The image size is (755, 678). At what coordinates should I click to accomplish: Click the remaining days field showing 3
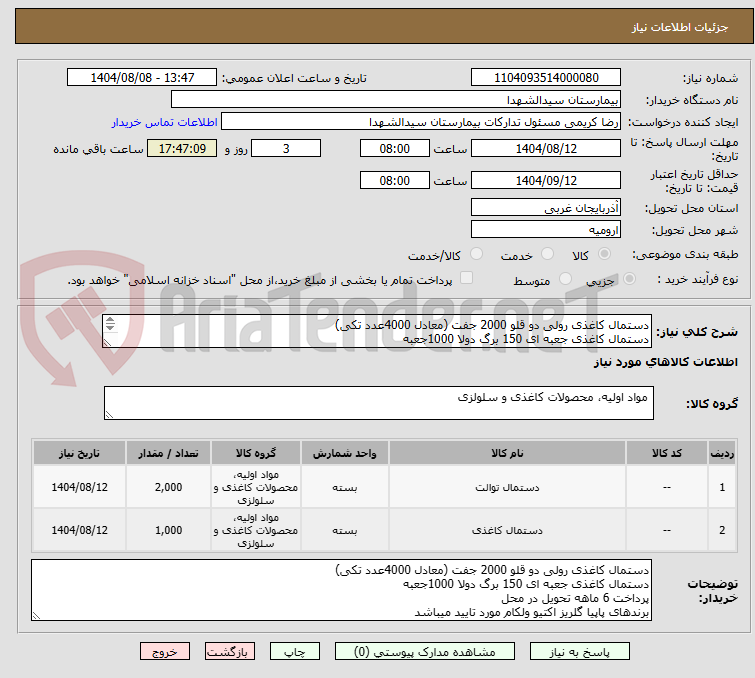(286, 148)
